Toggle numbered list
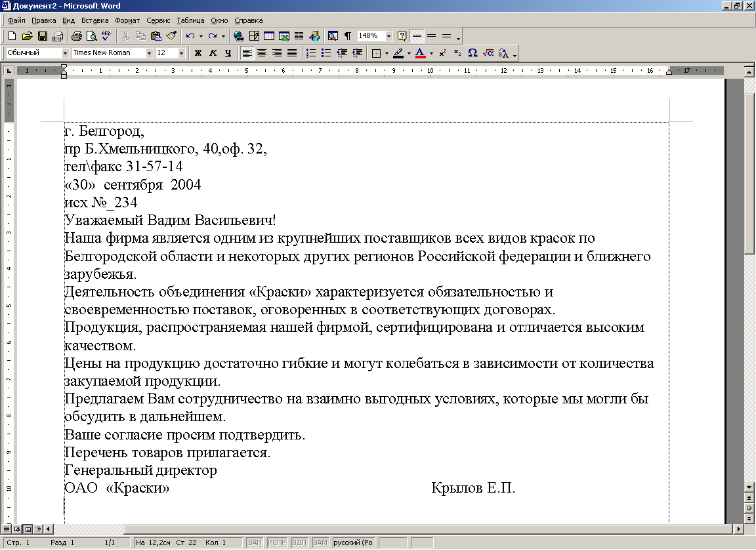Screen dimensions: 756x551 click(x=312, y=53)
